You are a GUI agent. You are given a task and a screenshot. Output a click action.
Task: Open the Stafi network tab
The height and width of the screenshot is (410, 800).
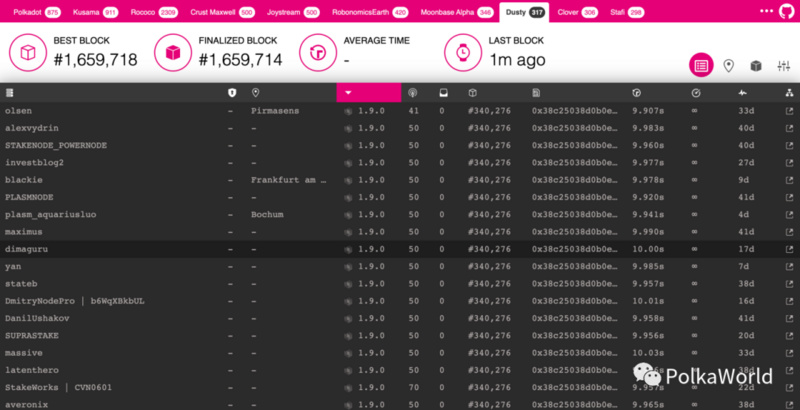tap(627, 12)
